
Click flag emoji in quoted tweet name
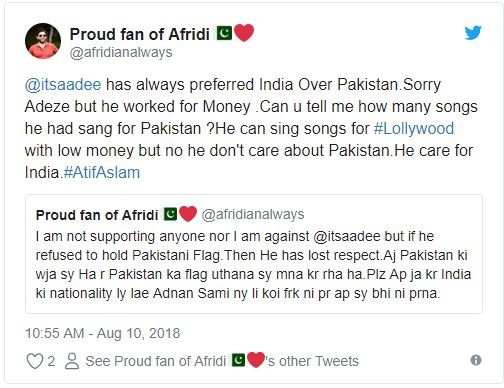click(170, 214)
